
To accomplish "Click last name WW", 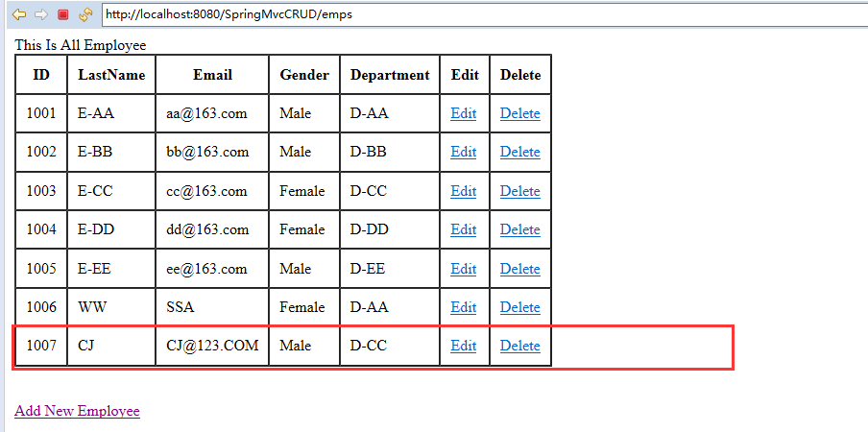I will click(92, 307).
